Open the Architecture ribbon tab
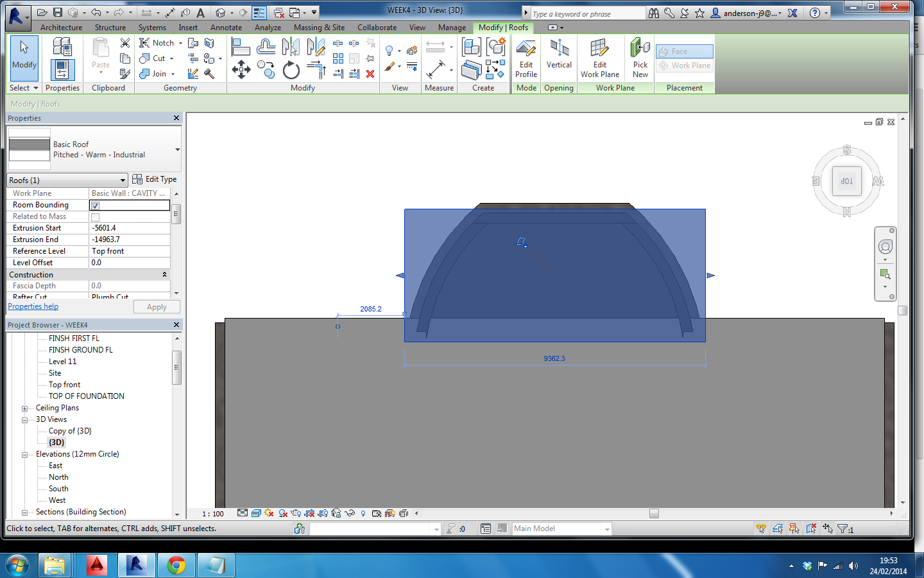The image size is (924, 578). click(61, 28)
